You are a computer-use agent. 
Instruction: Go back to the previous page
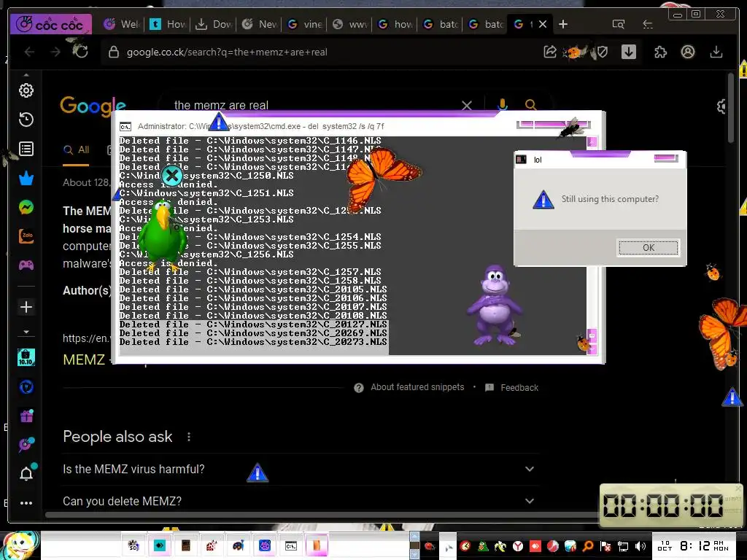(x=29, y=52)
